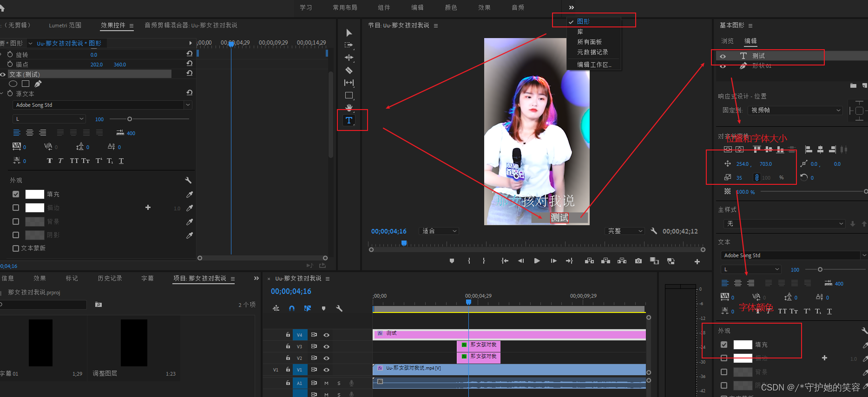This screenshot has width=868, height=397.
Task: Toggle 填充 checkbox in Essential Graphics
Action: pos(724,345)
